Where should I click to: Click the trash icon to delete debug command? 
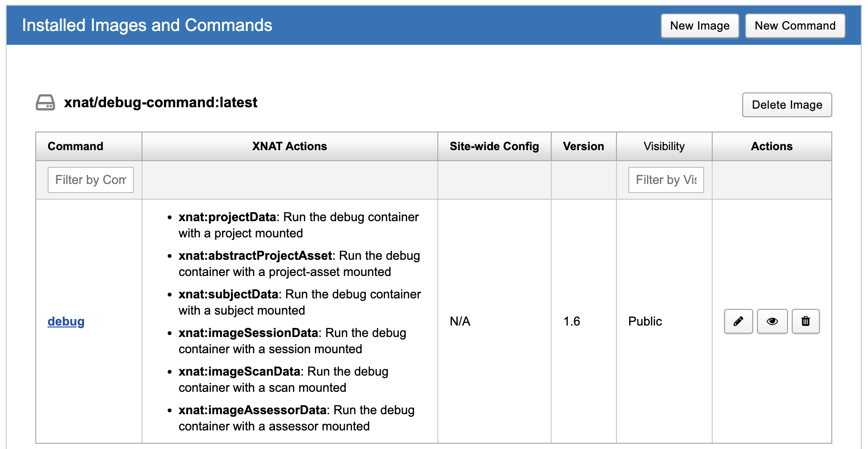pyautogui.click(x=805, y=321)
